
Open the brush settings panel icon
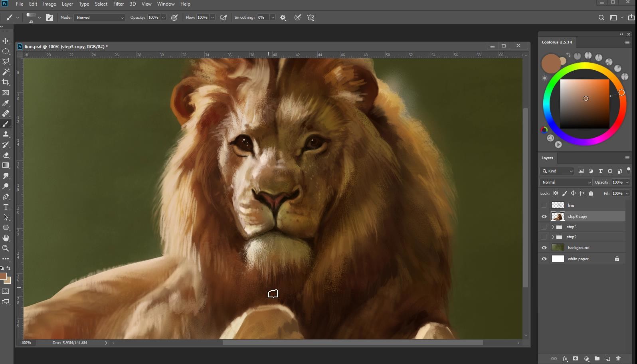point(49,18)
